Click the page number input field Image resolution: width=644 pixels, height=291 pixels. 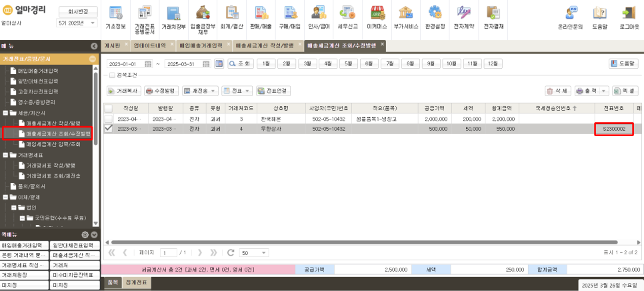(x=169, y=253)
